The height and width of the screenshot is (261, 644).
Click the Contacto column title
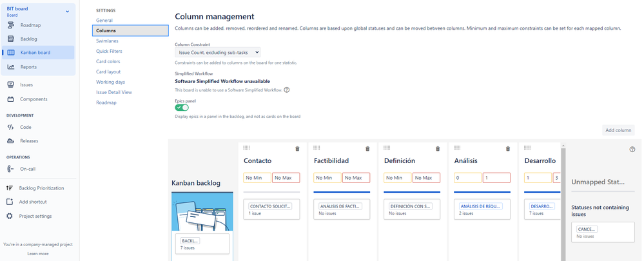coord(257,161)
